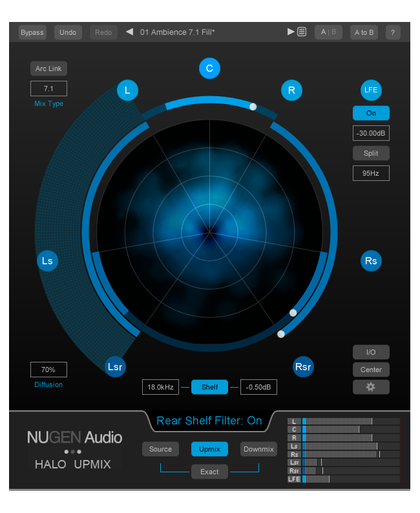
Task: Select the L left channel node
Action: point(127,90)
